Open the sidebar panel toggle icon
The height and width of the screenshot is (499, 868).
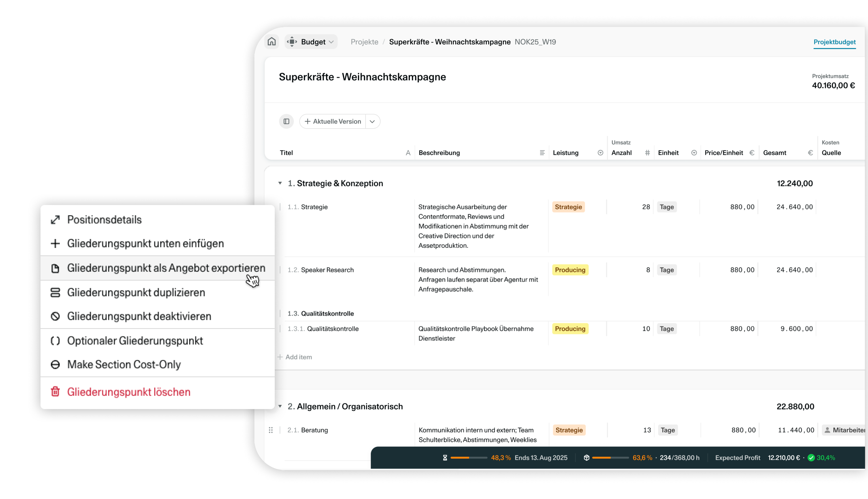coord(286,121)
